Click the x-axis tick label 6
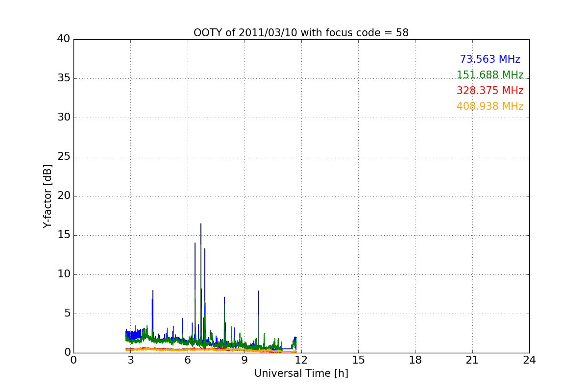Image resolution: width=588 pixels, height=392 pixels. coord(188,360)
